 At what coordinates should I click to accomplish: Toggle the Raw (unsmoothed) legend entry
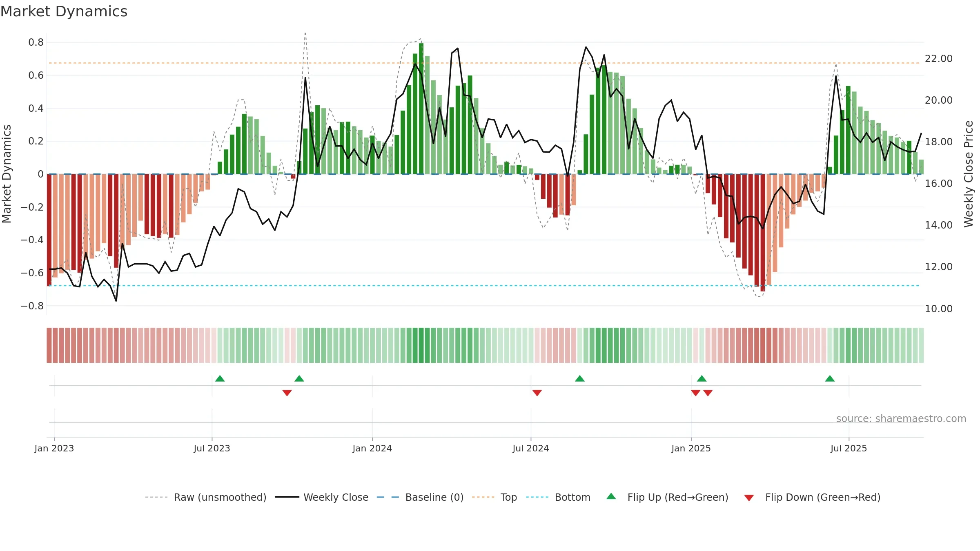pos(206,497)
